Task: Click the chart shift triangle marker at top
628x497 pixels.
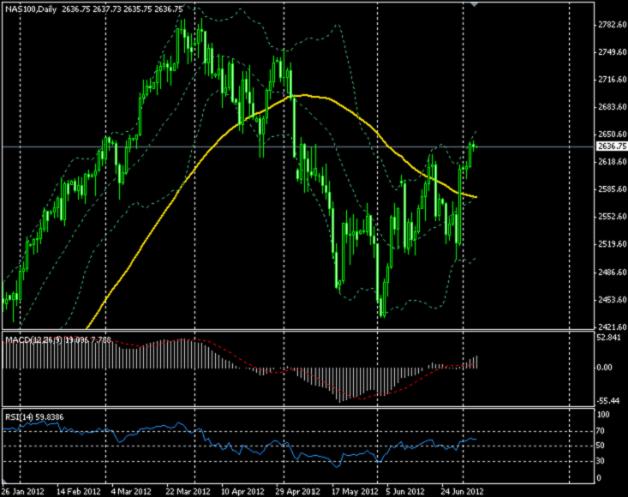Action: pyautogui.click(x=474, y=4)
